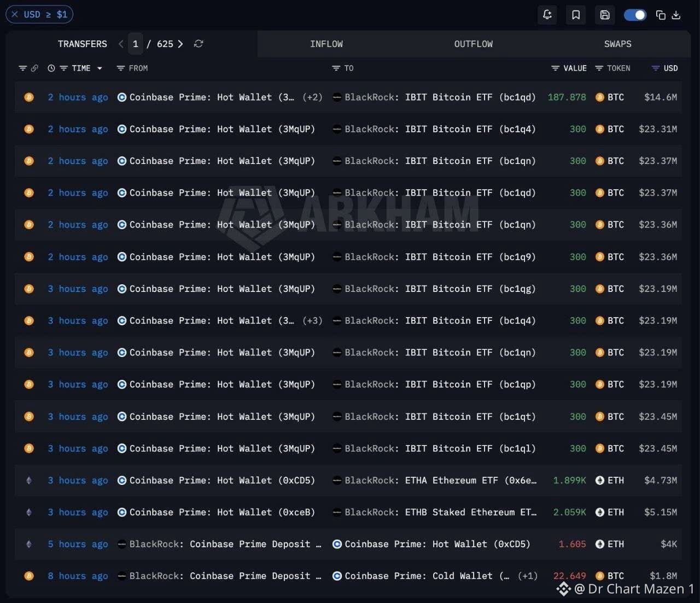This screenshot has width=700, height=603.
Task: Switch to the INFLOW tab
Action: 326,44
